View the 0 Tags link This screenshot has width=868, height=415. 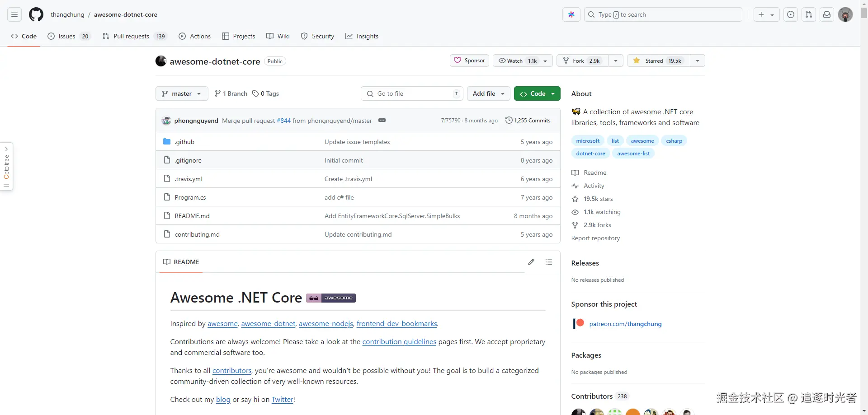[265, 93]
